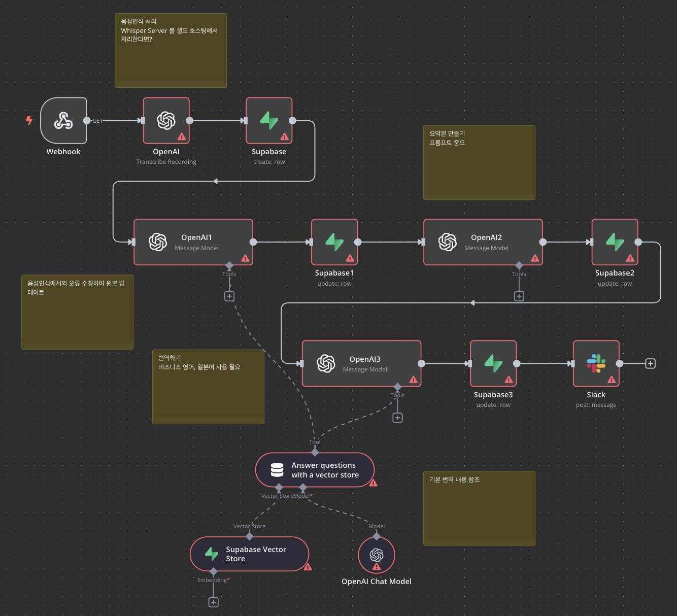Select the Whisper Server sticky note
Viewport: 677px width, 616px height.
coord(171,50)
